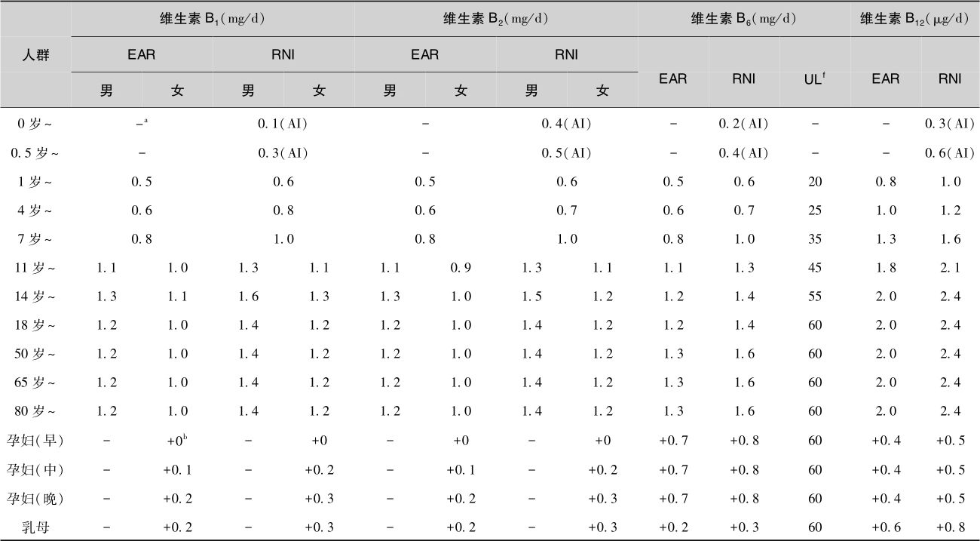Select the +0.6 cell in 乳母 row
The width and height of the screenshot is (980, 541).
click(x=886, y=527)
